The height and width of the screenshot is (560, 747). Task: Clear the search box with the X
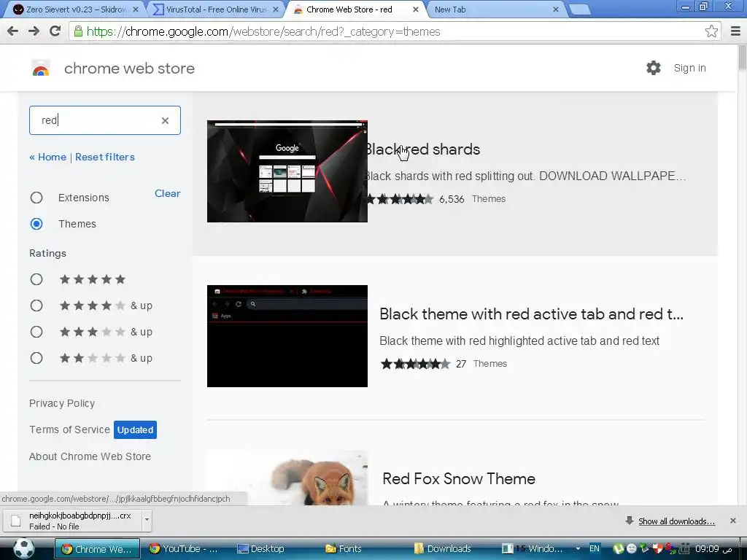[x=165, y=120]
